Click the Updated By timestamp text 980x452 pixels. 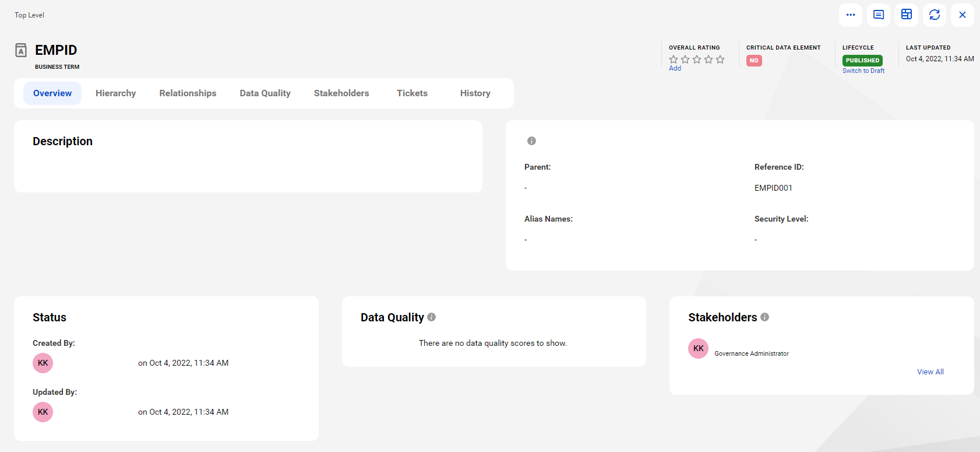tap(183, 412)
